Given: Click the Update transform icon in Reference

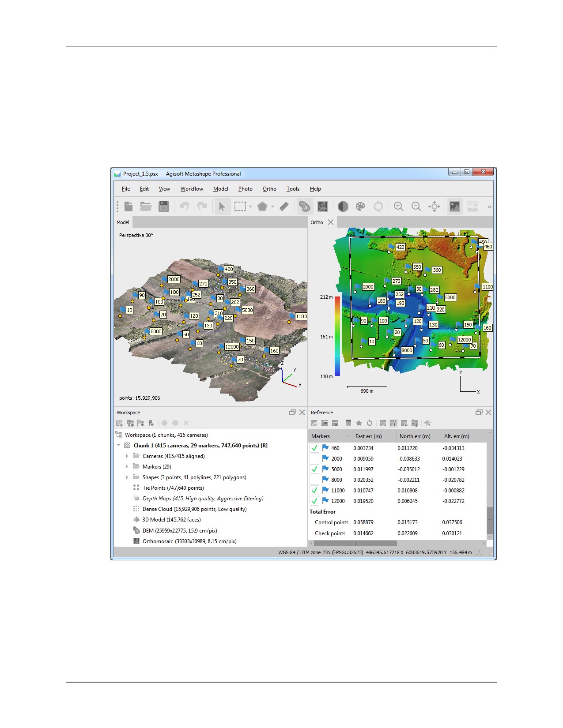Looking at the screenshot, I should tap(370, 423).
